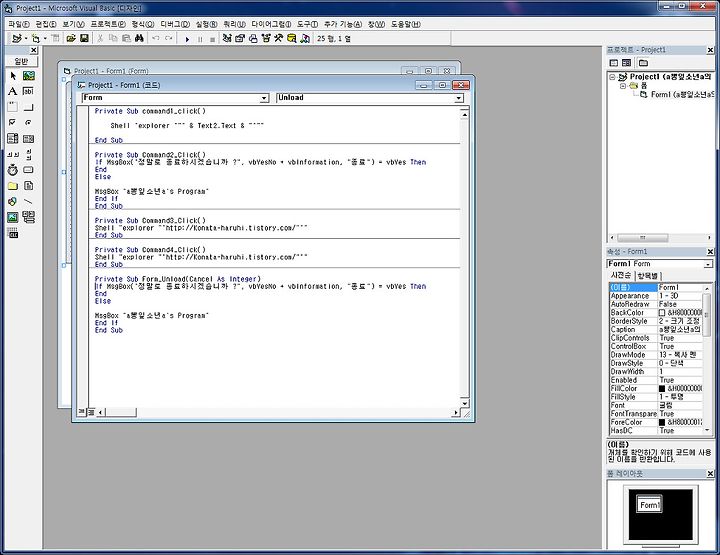Click View Object icon in Project panel

626,62
